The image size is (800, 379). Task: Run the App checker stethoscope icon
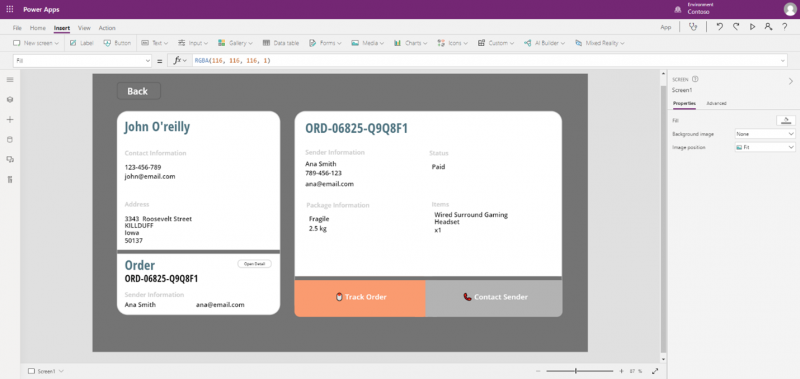click(692, 28)
